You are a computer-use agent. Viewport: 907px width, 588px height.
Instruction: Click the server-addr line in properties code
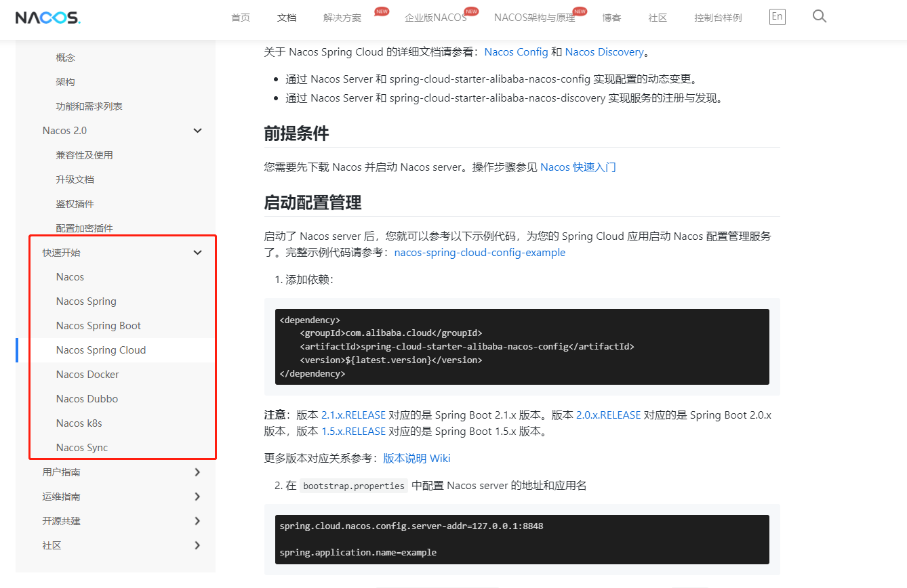pos(411,526)
